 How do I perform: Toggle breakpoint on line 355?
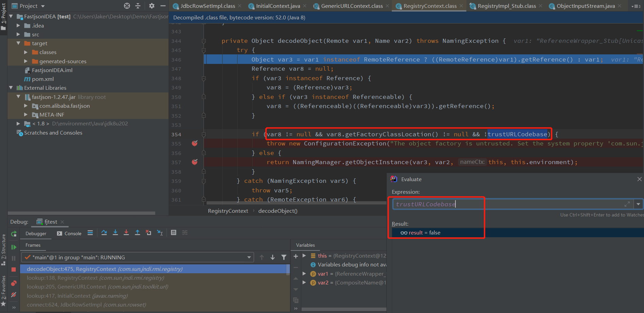195,143
